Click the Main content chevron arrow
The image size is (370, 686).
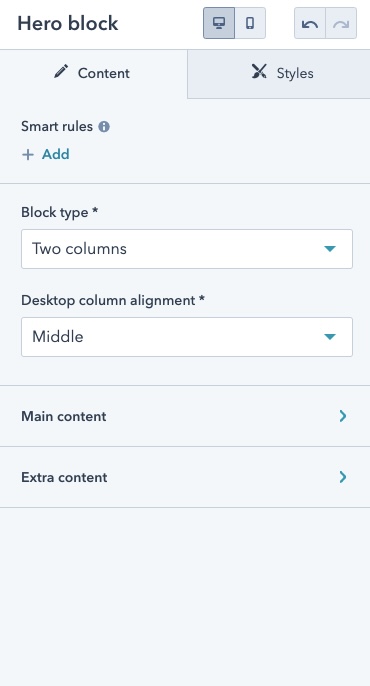click(343, 416)
